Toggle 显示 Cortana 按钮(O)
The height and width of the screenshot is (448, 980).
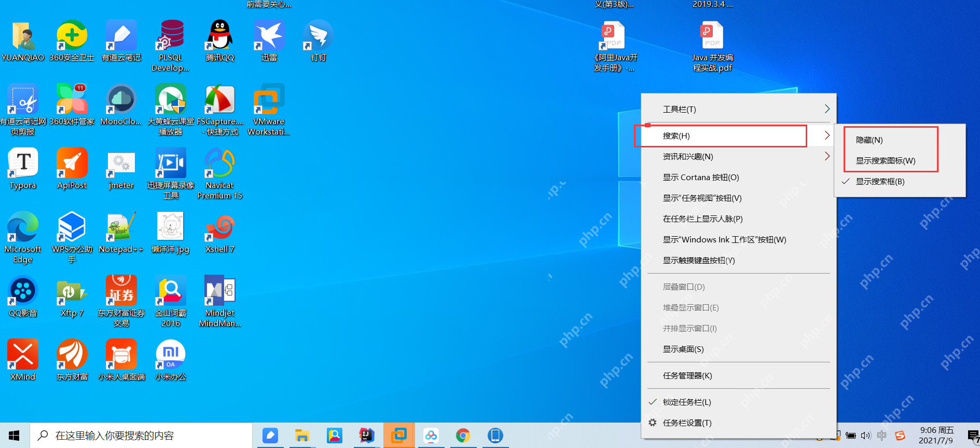(x=739, y=178)
